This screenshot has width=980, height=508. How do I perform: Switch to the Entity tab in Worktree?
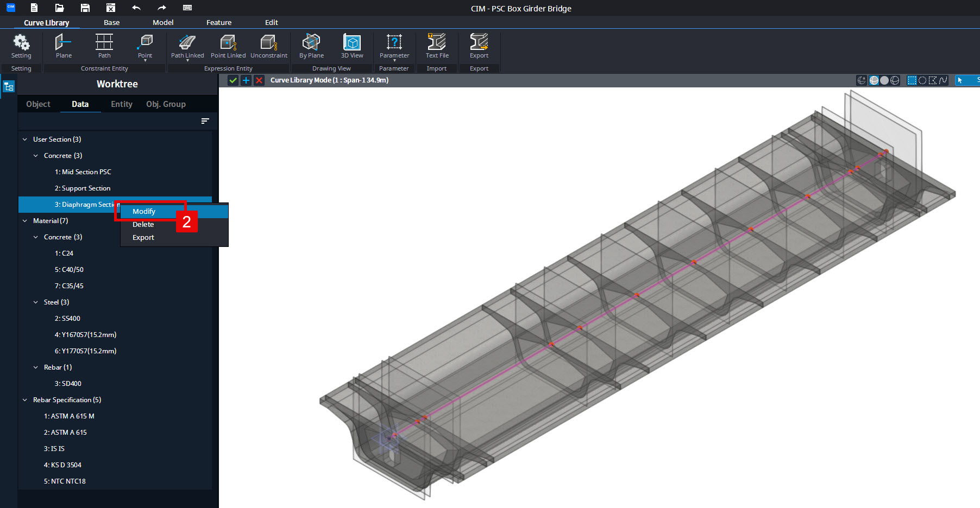coord(122,104)
